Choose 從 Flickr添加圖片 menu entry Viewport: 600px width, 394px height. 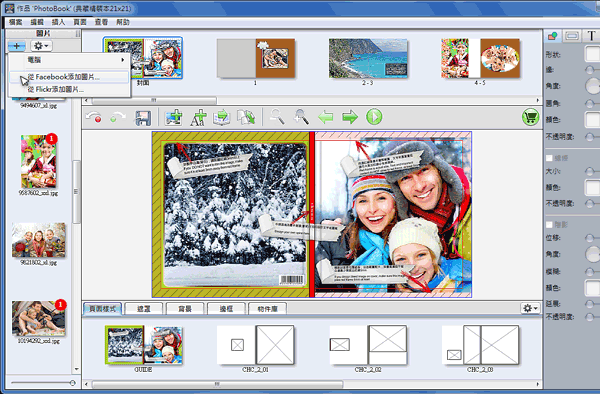69,90
